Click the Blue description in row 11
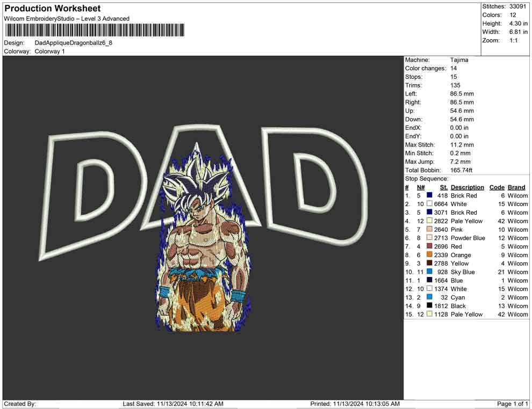532x409 pixels. [x=457, y=280]
